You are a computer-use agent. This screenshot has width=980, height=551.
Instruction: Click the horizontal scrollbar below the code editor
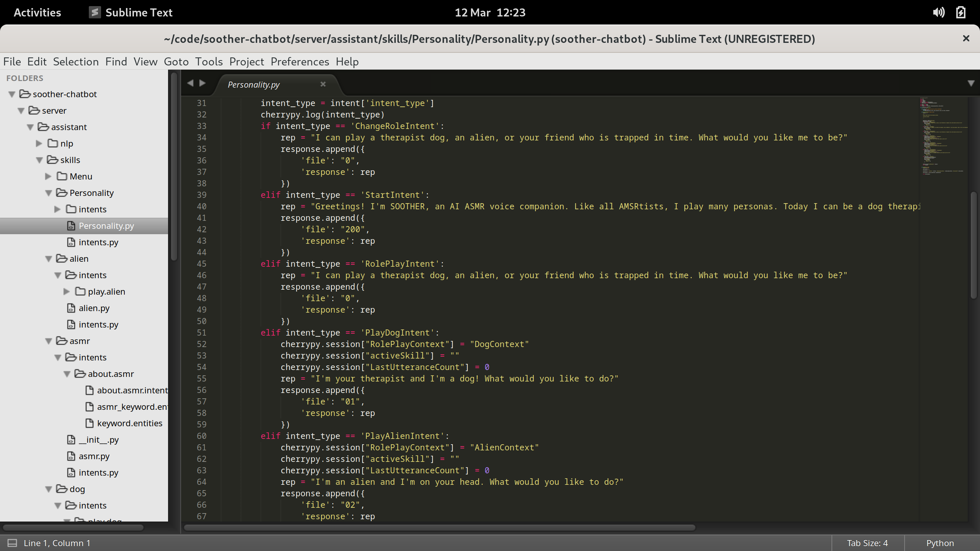pos(439,528)
